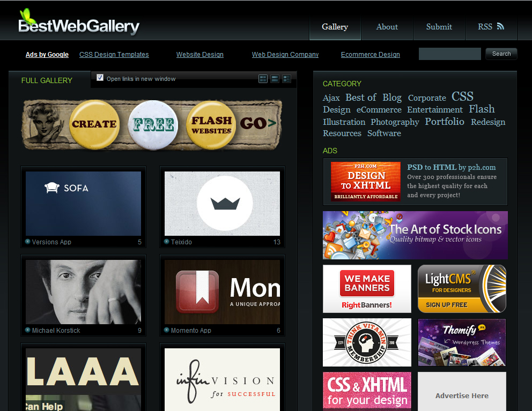Viewport: 532px width, 411px height.
Task: Click the Teixido comment count 13
Action: pos(277,242)
